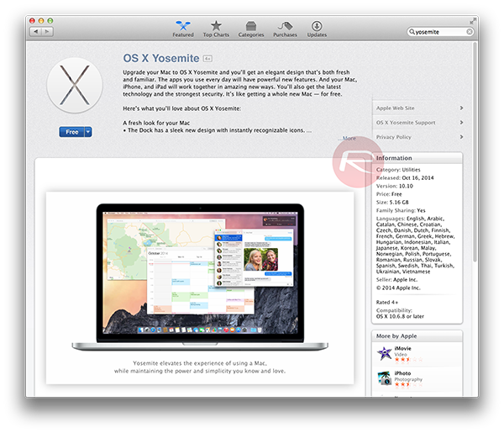Go to Purchases tab
The image size is (504, 433).
285,29
